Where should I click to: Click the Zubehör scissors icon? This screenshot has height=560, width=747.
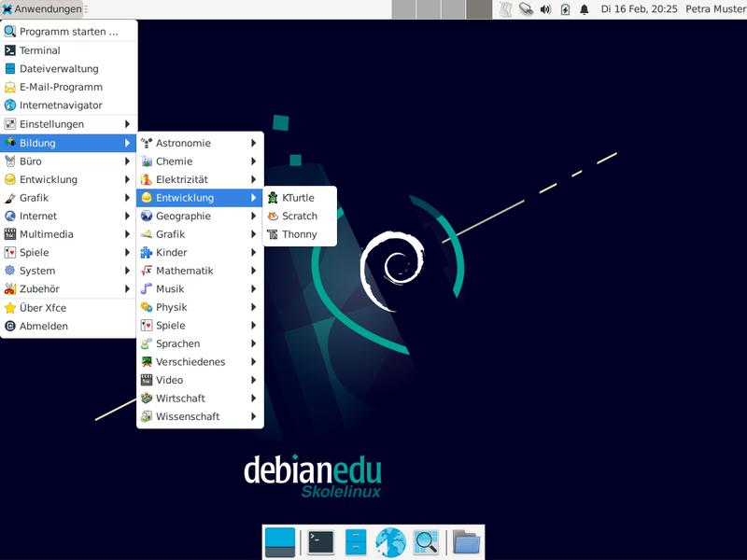tap(10, 289)
